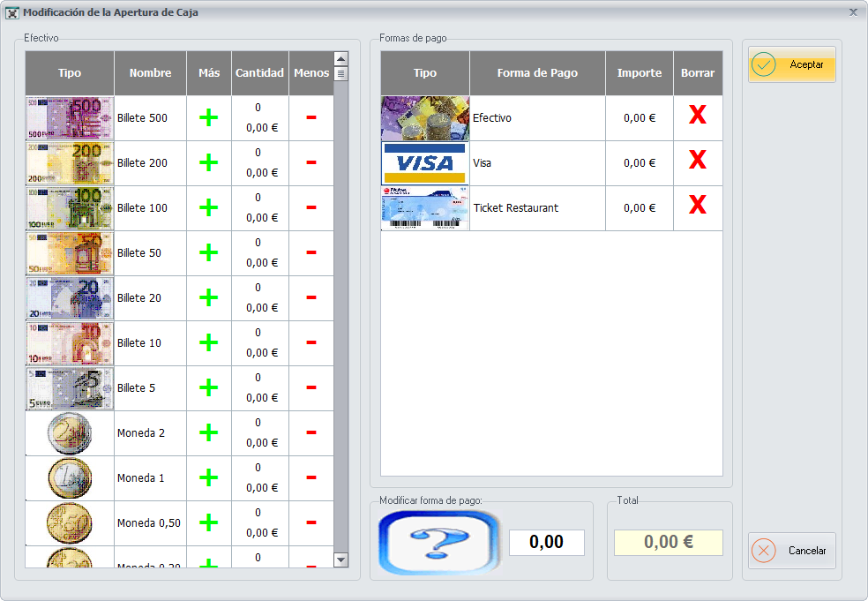This screenshot has width=868, height=601.
Task: Click the Forma de Pago column header
Action: [537, 73]
